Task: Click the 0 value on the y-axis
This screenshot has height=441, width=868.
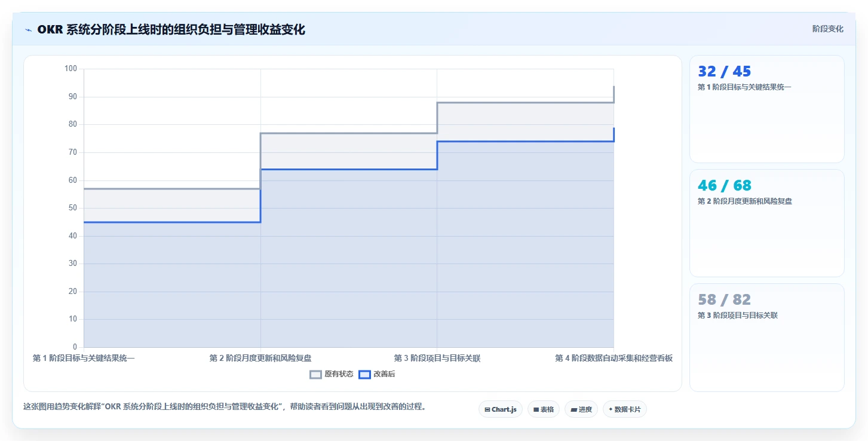Action: coord(75,347)
